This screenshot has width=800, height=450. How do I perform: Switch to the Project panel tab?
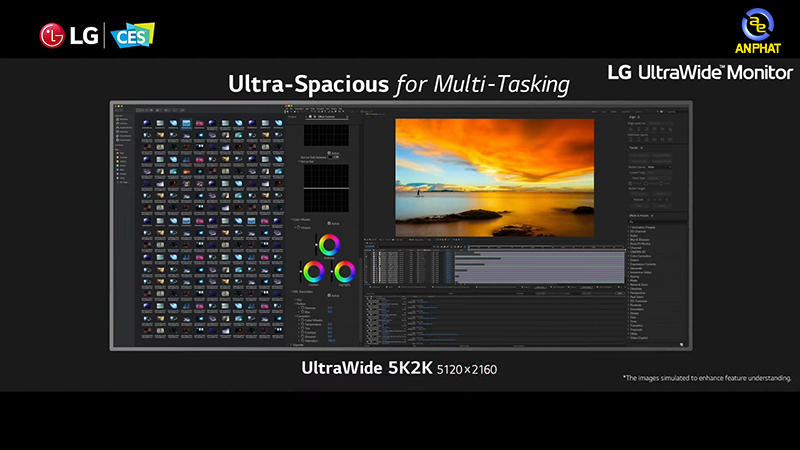(292, 117)
